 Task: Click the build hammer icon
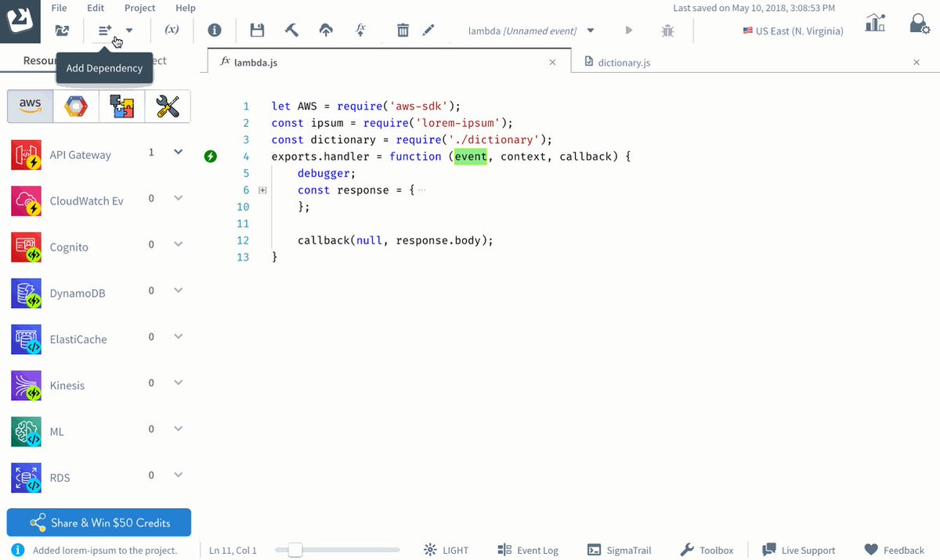click(x=291, y=31)
